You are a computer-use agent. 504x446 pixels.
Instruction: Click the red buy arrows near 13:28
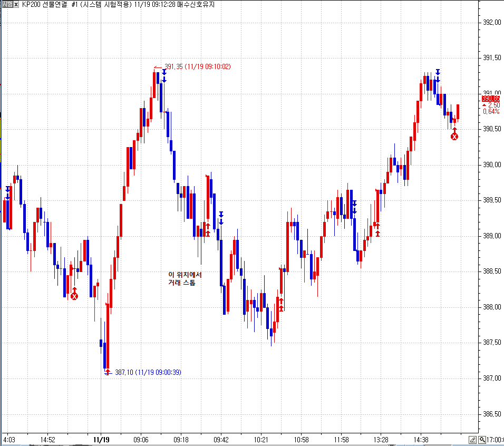coord(377,230)
